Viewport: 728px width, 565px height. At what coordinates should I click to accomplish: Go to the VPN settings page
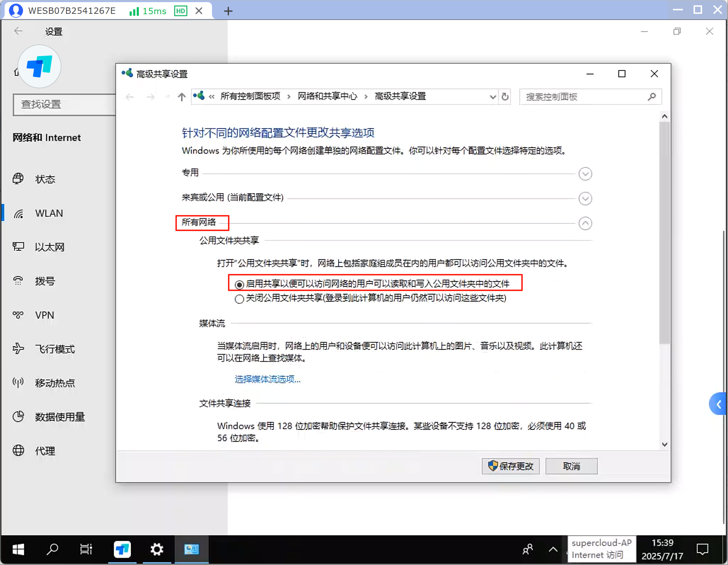[44, 315]
